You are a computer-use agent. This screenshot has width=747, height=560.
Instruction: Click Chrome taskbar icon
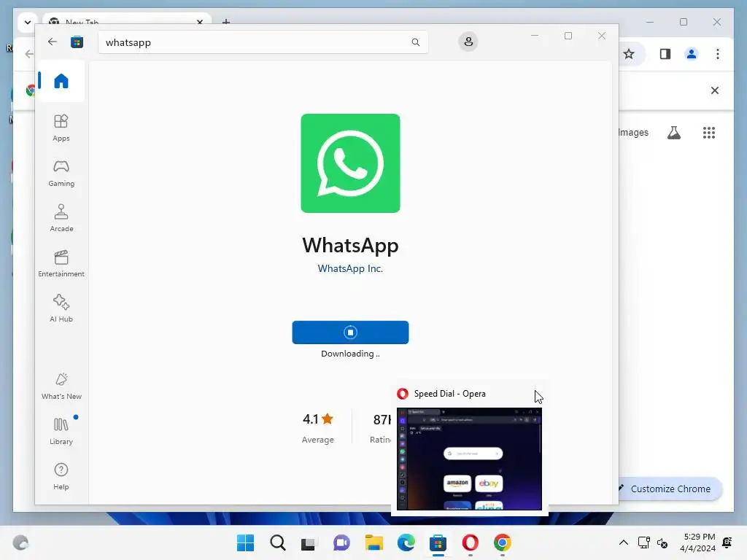(502, 542)
